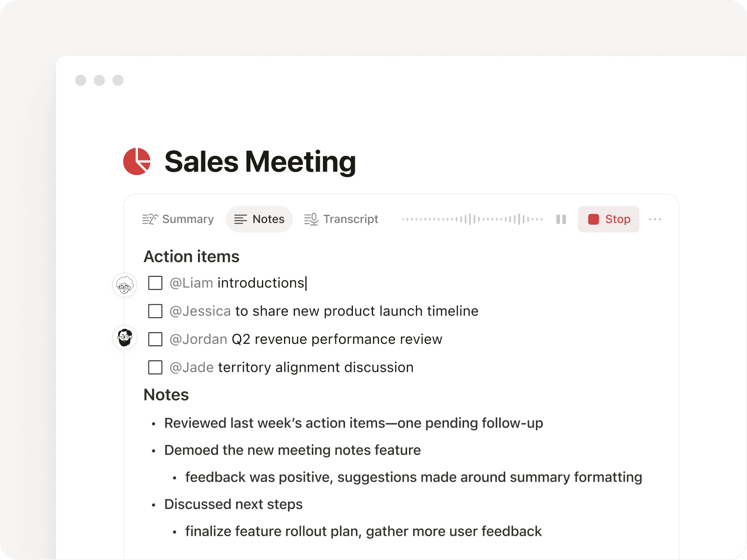Pause the recording

pos(561,219)
